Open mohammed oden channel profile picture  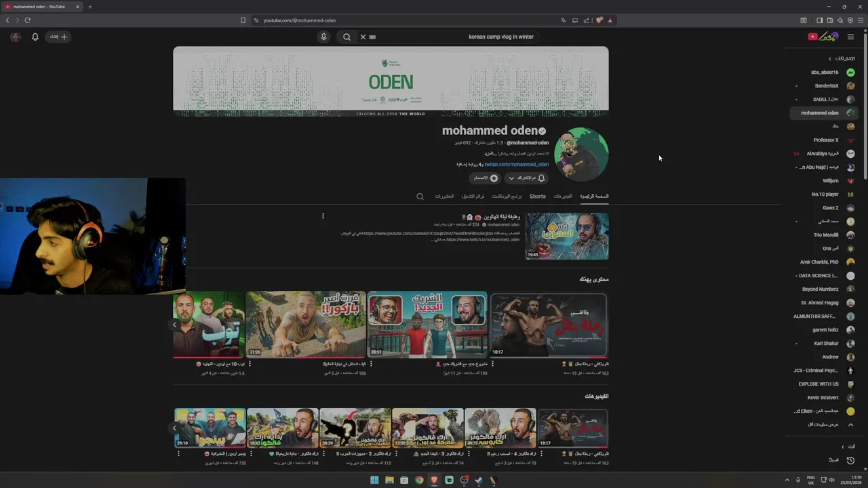(x=581, y=154)
